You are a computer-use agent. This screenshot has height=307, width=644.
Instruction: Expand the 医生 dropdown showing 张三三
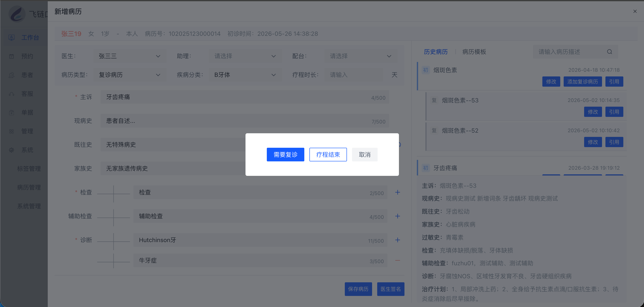(x=130, y=56)
